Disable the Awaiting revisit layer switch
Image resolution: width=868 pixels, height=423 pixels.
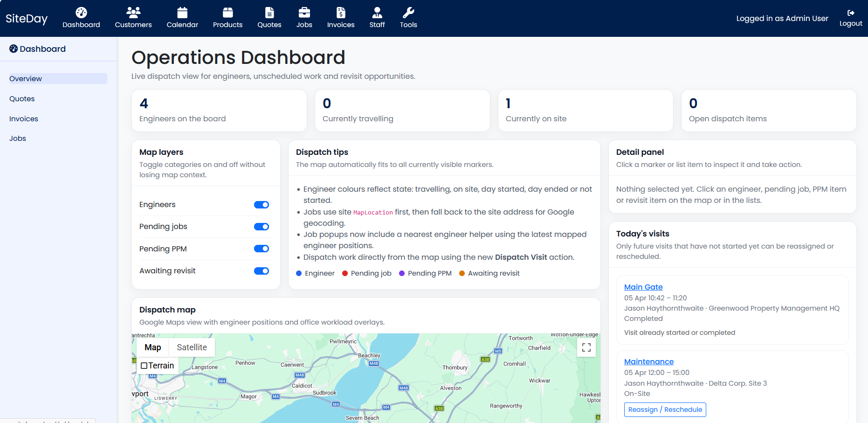tap(262, 271)
